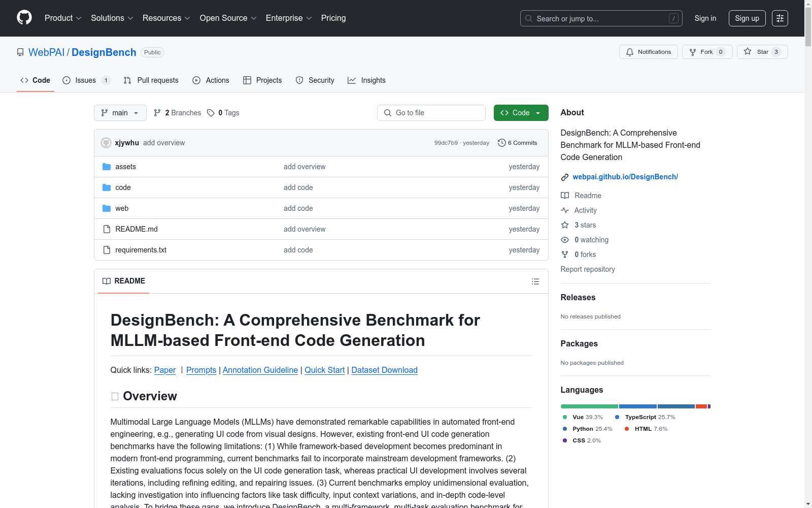The width and height of the screenshot is (812, 508).
Task: Click the link icon beside website URL
Action: (565, 177)
